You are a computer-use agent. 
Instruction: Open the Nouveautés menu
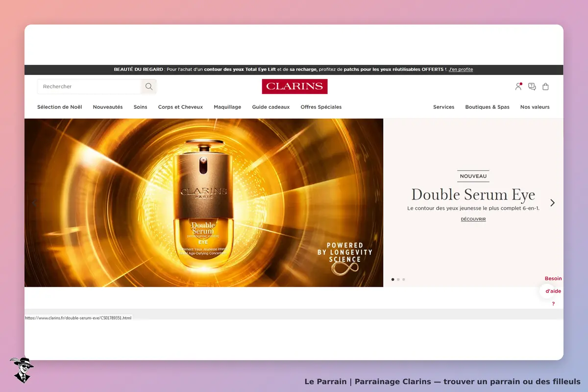[108, 107]
